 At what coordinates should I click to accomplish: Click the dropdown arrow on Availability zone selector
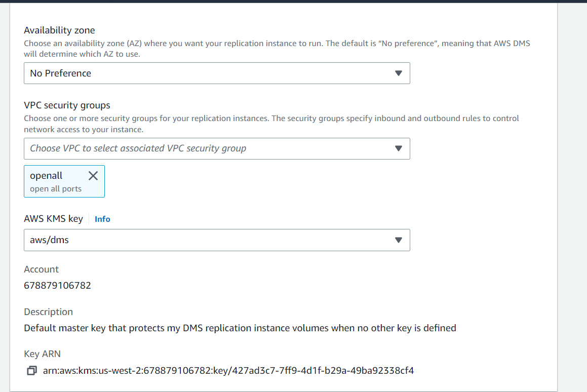tap(399, 73)
